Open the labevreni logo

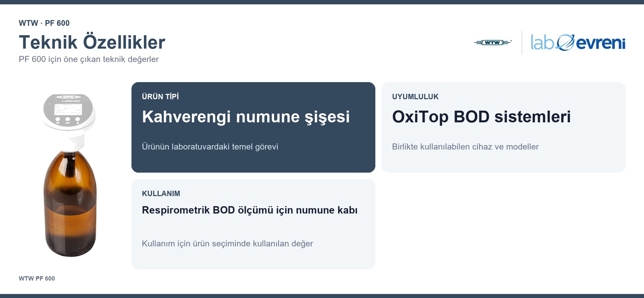pos(578,43)
